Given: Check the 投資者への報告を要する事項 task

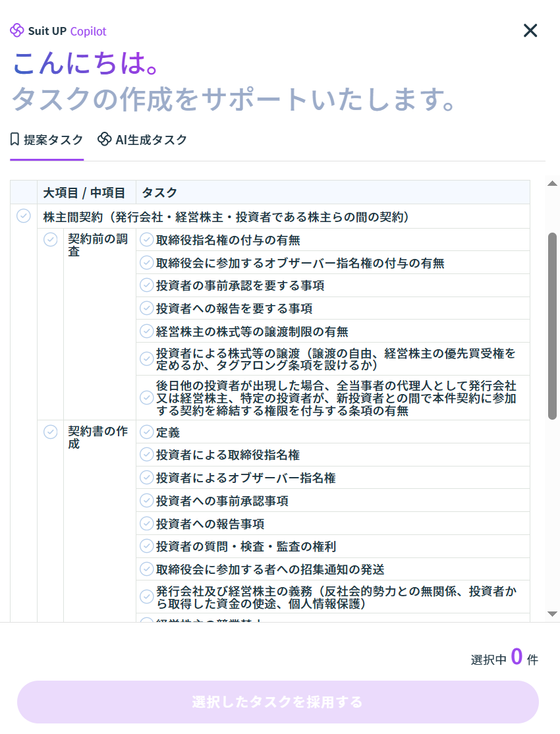Looking at the screenshot, I should click(146, 308).
